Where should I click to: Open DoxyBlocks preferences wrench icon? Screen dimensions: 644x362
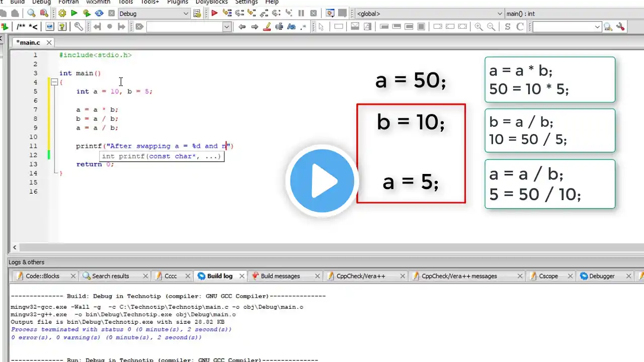[x=78, y=27]
